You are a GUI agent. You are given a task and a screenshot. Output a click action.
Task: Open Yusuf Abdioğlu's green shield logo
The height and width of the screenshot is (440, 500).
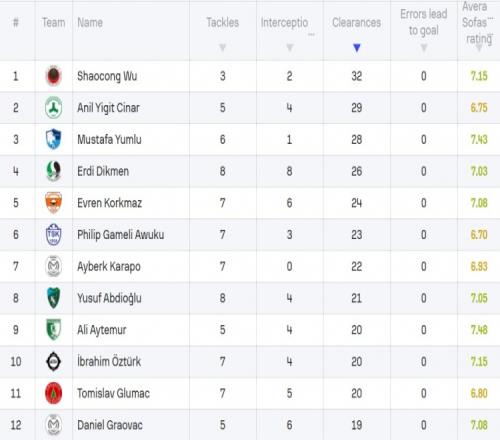(53, 298)
